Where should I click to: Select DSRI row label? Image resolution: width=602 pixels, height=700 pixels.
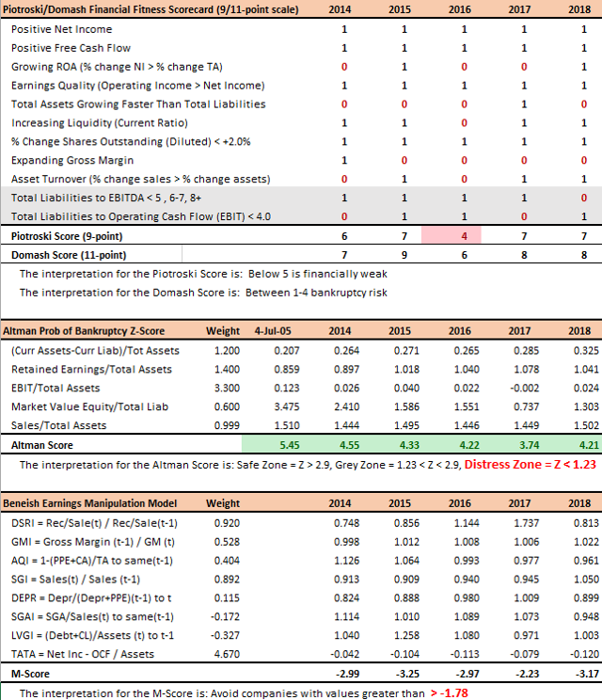click(x=94, y=523)
